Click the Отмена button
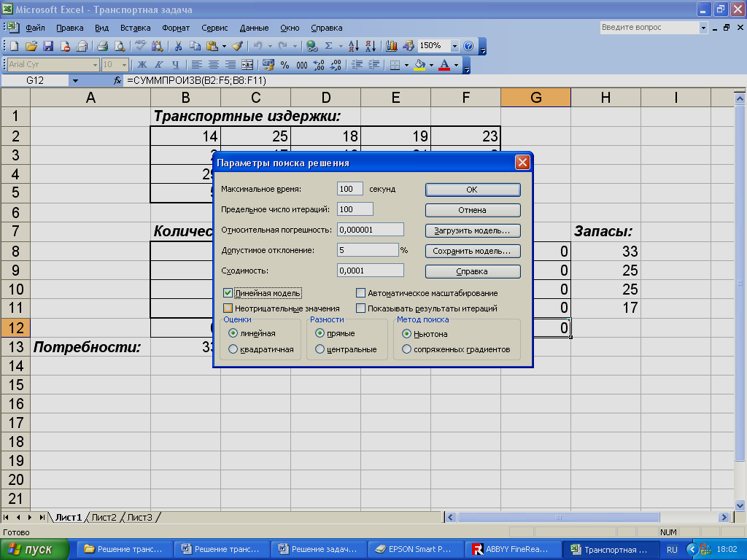Viewport: 747px width, 560px height. 473,210
